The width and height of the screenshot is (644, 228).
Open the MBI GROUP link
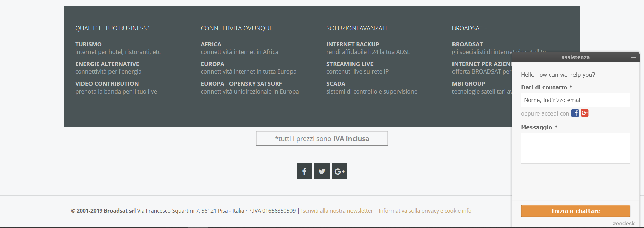468,84
